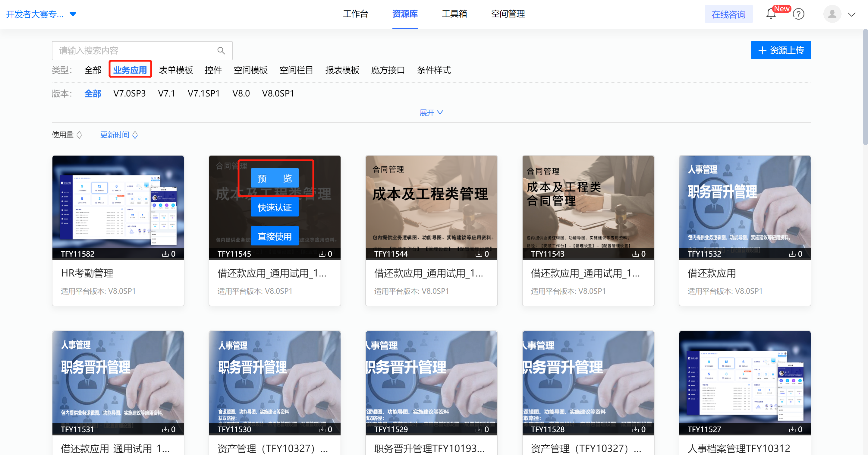This screenshot has width=868, height=455.
Task: Filter type by 全部
Action: [93, 70]
